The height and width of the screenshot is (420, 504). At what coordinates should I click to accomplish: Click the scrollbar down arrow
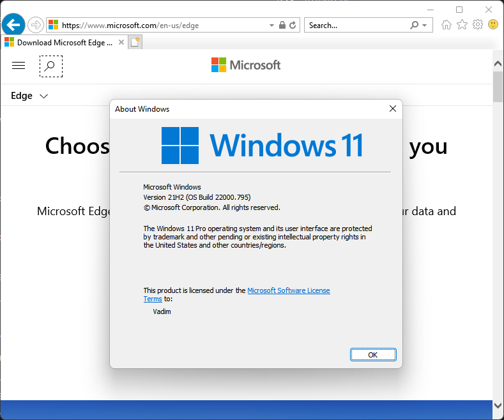pos(498,405)
